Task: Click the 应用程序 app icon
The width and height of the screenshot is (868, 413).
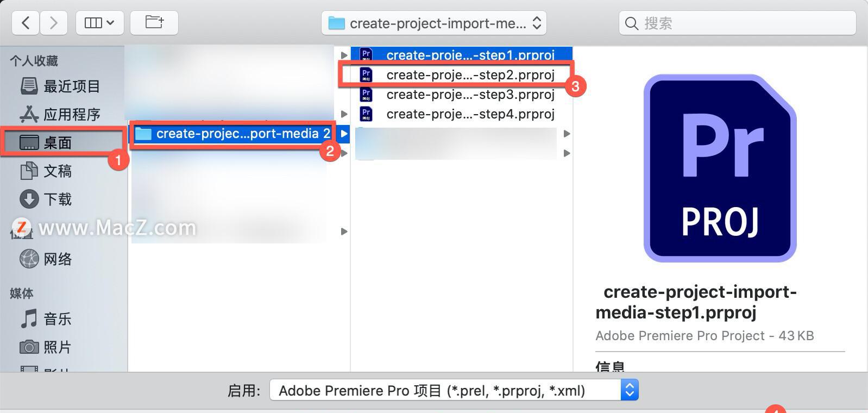Action: click(29, 114)
